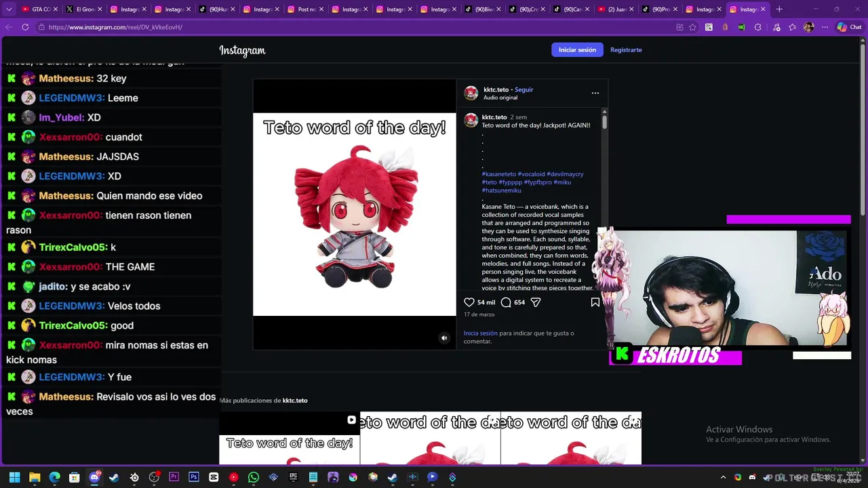Switch to the (90)Pro TikTok tab
868x488 pixels.
[x=658, y=9]
